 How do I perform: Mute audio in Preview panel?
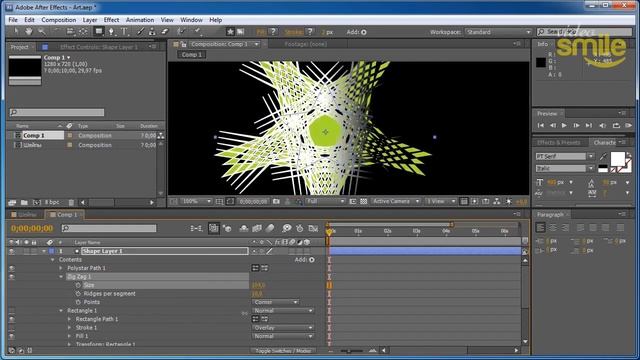tap(602, 125)
